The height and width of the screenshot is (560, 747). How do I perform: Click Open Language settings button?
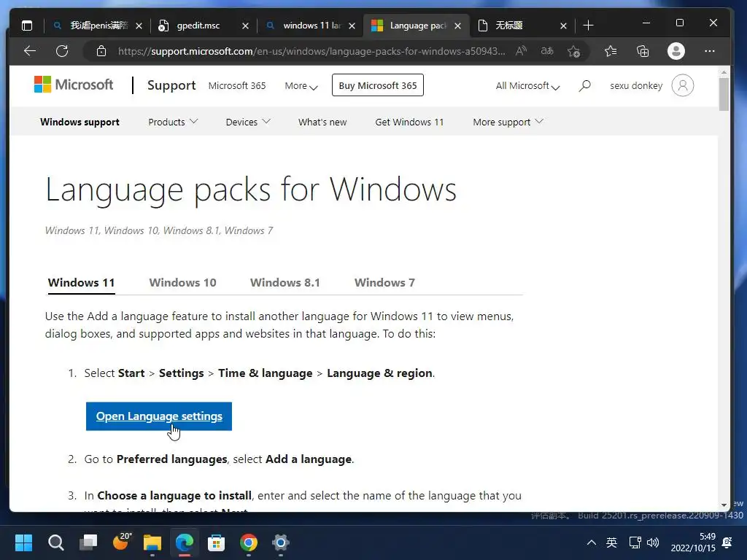tap(158, 416)
